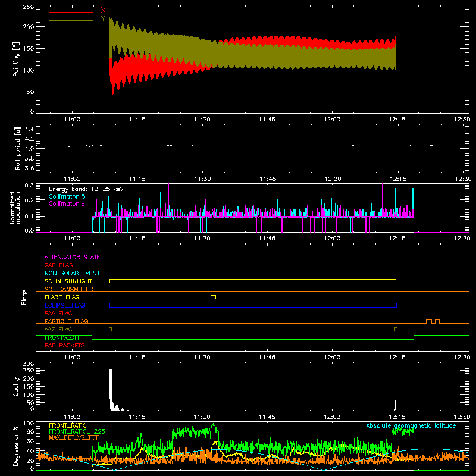The width and height of the screenshot is (476, 476).
Task: Click the 4.4 tick on the Roll period axis
Action: coord(29,129)
